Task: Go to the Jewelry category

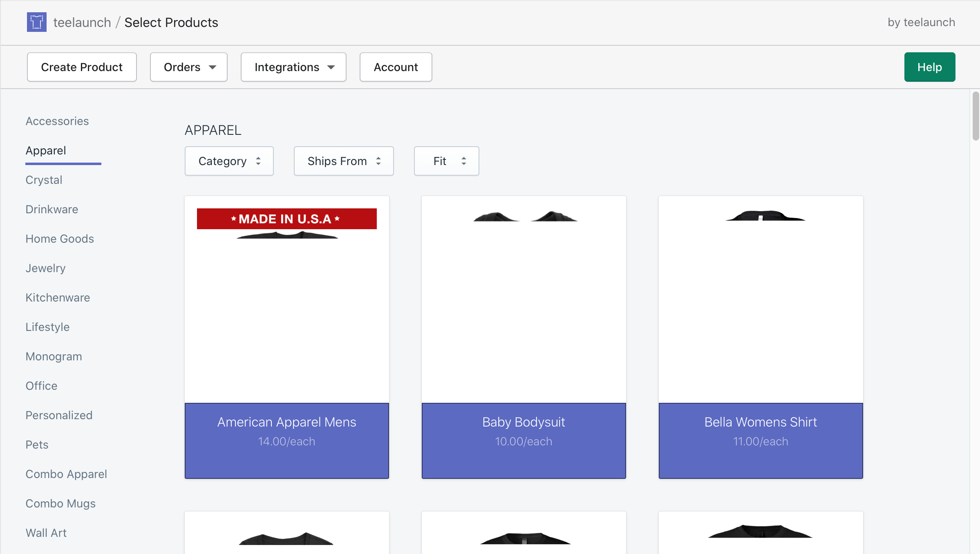Action: pyautogui.click(x=45, y=268)
